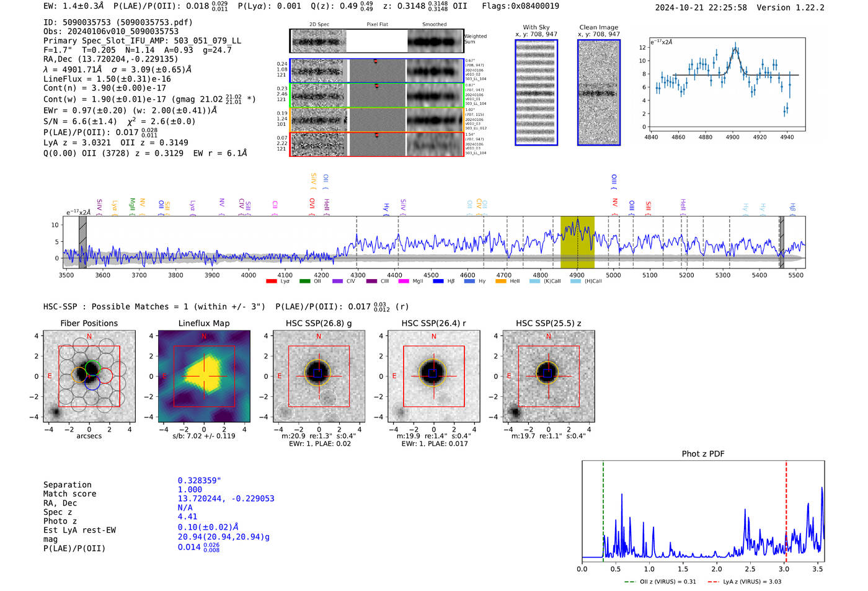Viewport: 868px width, 591px height.
Task: Click the weighted sum 2D spectrum strip
Action: tap(376, 41)
